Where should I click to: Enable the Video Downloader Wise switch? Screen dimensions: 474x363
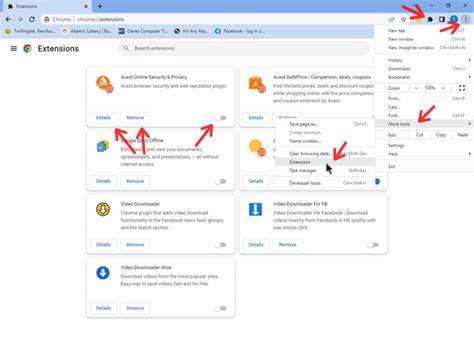221,308
